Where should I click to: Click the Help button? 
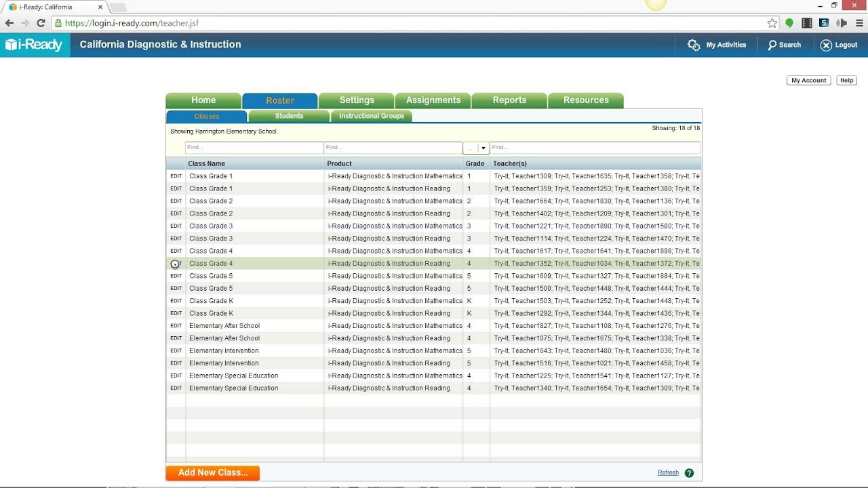pyautogui.click(x=846, y=80)
